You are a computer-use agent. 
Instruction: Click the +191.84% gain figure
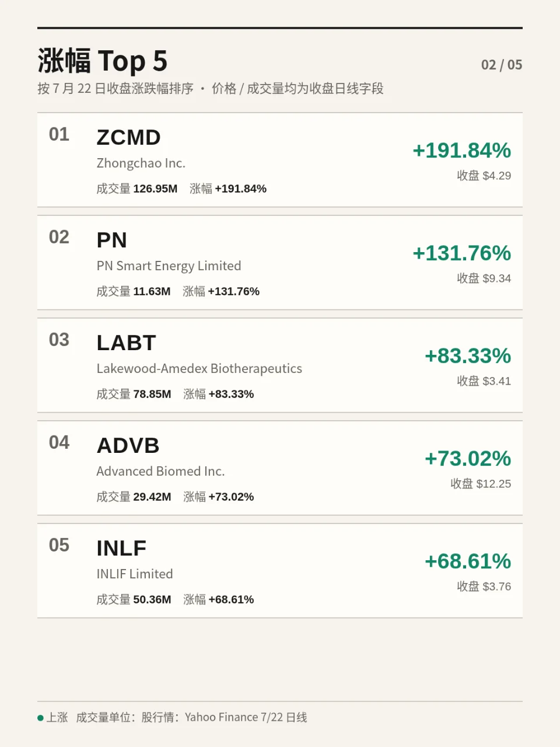point(461,151)
